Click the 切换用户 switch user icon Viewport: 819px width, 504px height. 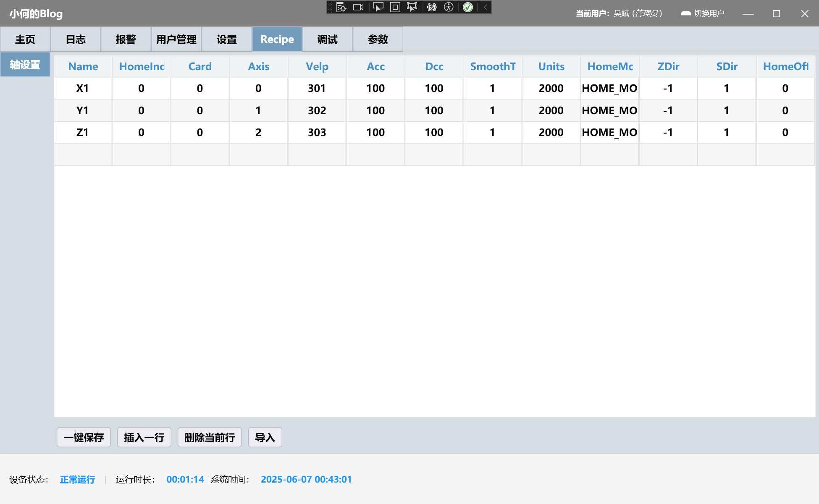(685, 13)
